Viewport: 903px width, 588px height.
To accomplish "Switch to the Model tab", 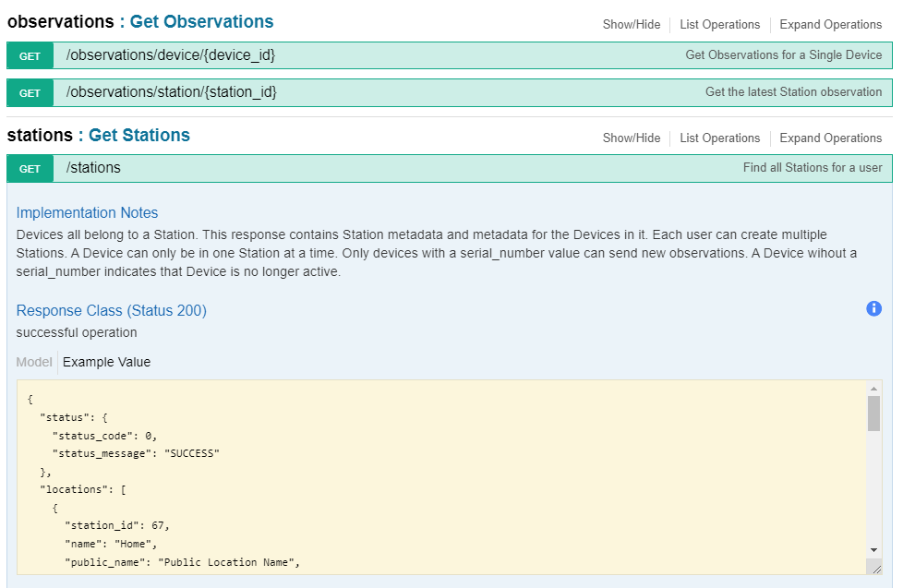I will coord(33,362).
